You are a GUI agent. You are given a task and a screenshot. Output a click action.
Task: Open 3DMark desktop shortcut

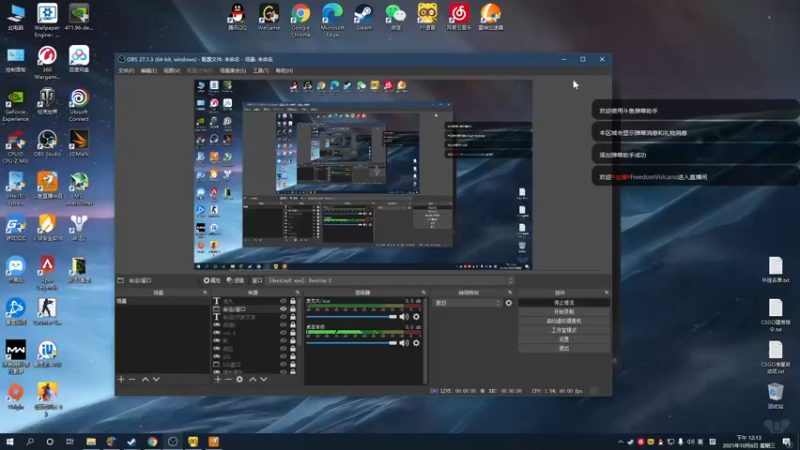click(79, 143)
